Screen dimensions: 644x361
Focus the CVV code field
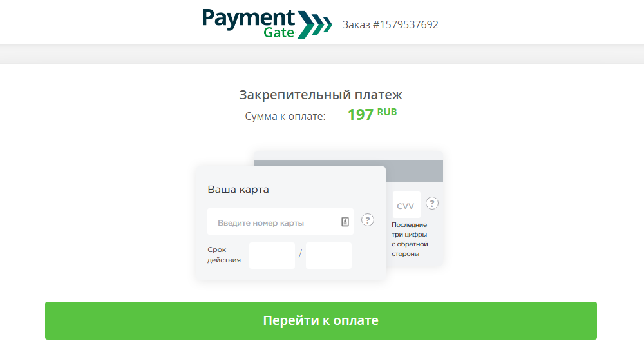[x=406, y=205]
